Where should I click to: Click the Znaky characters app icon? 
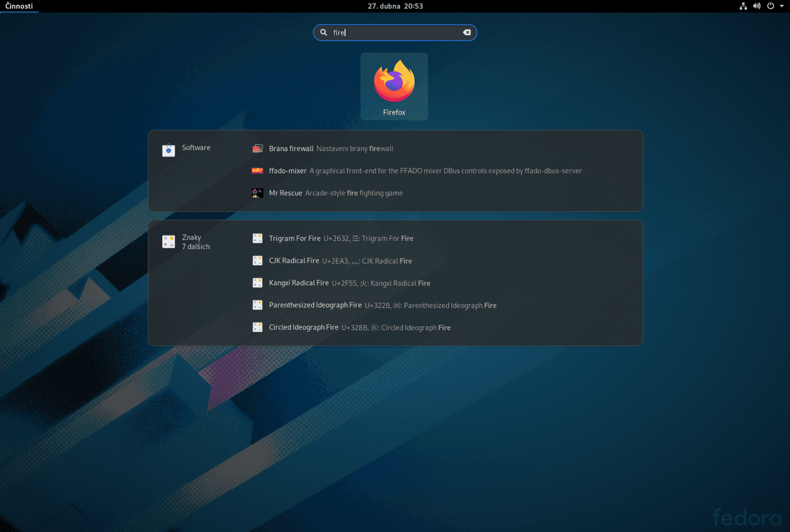tap(168, 241)
